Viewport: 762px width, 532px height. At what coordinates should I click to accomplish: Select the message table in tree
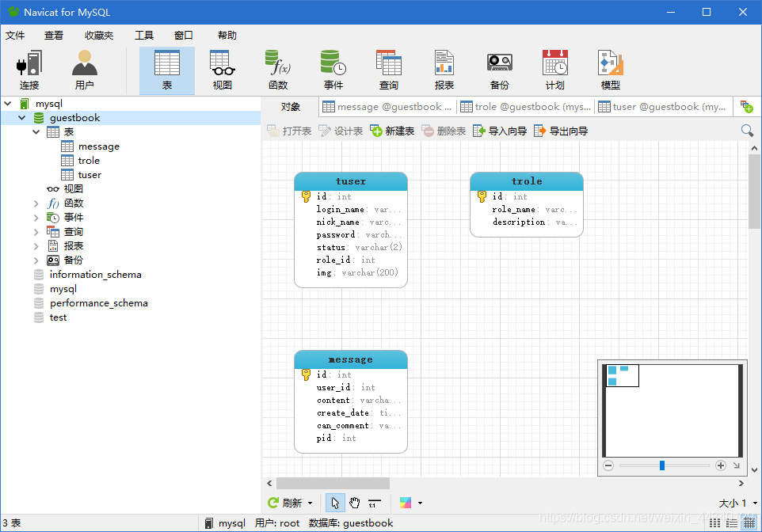[99, 146]
